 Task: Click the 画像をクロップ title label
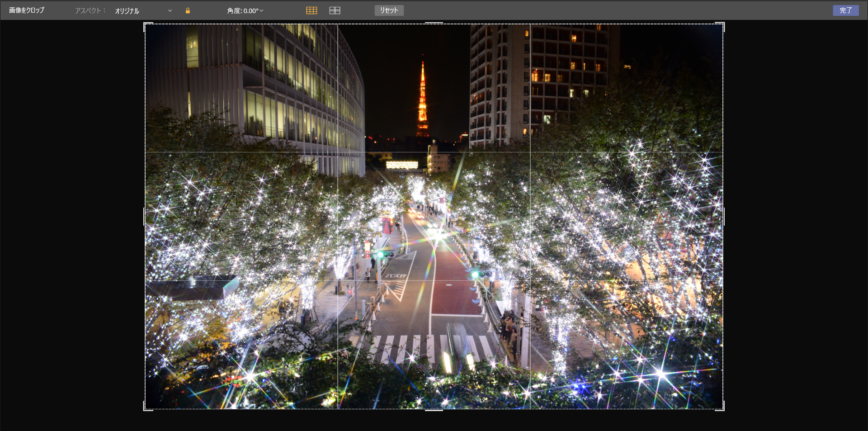click(x=27, y=10)
